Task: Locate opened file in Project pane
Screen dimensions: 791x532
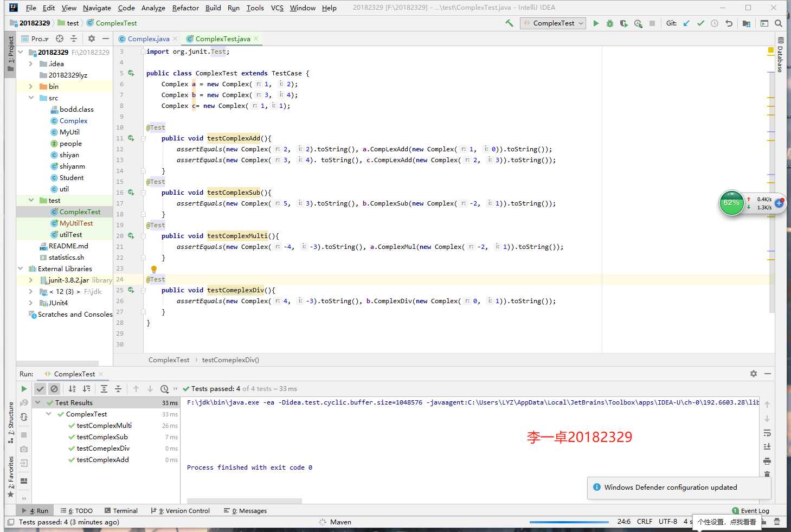Action: click(x=60, y=39)
